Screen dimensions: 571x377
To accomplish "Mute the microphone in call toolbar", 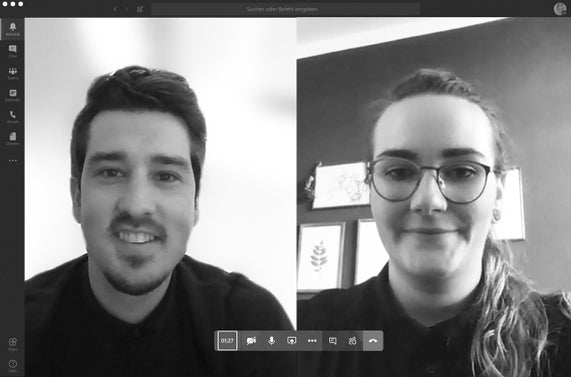I will click(271, 341).
